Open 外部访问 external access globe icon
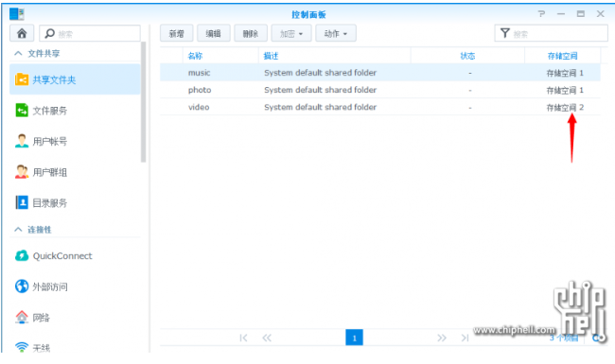Screen dimensions: 615x364 (22, 286)
